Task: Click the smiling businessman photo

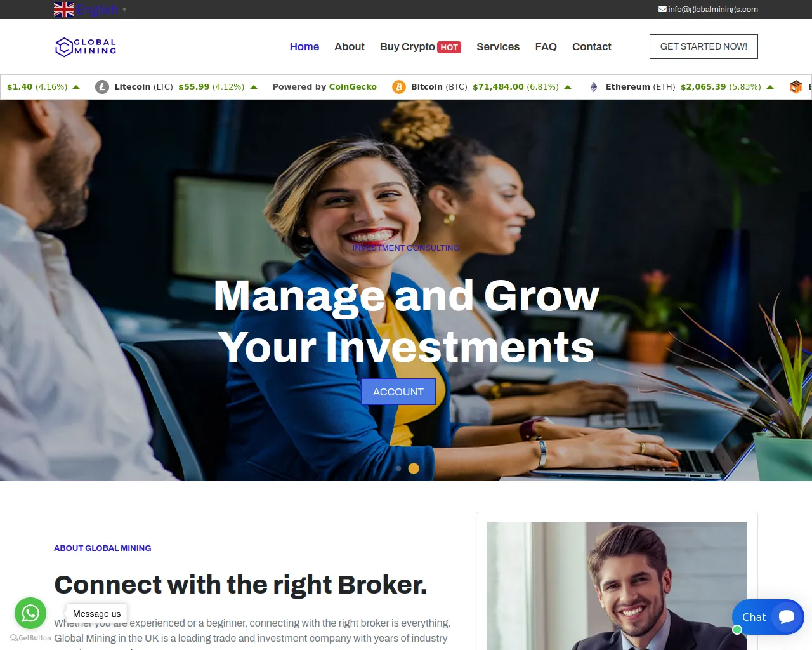Action: (617, 586)
